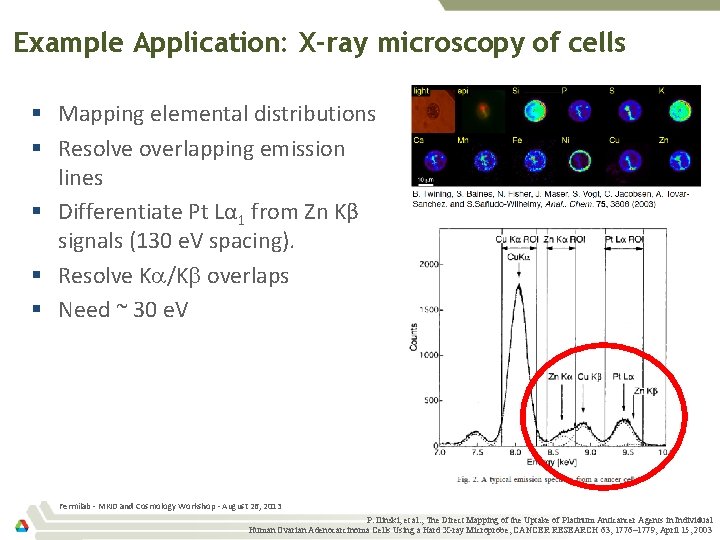Click the 'Zn Kα' peak annotation
The height and width of the screenshot is (540, 720).
click(x=560, y=377)
